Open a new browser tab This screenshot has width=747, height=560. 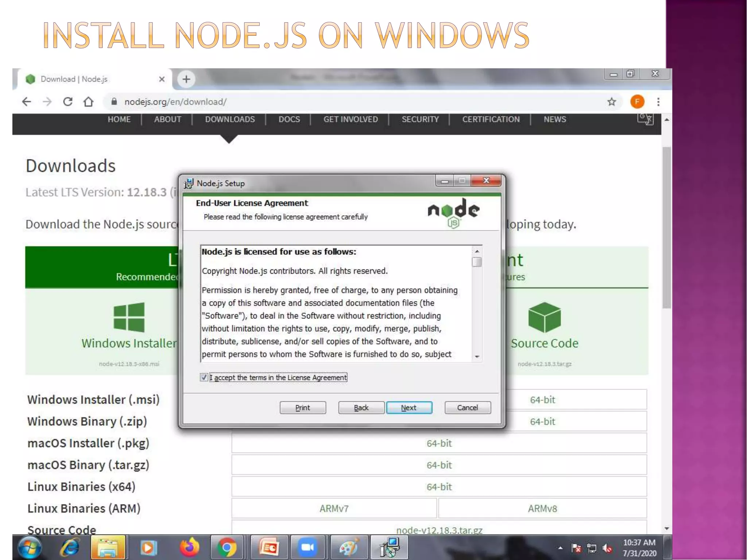186,79
